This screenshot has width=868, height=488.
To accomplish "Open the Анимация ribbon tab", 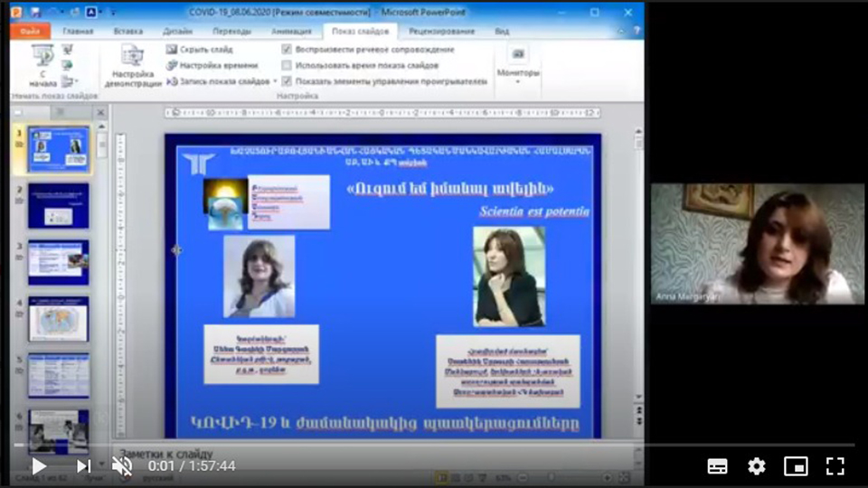I will (x=291, y=31).
